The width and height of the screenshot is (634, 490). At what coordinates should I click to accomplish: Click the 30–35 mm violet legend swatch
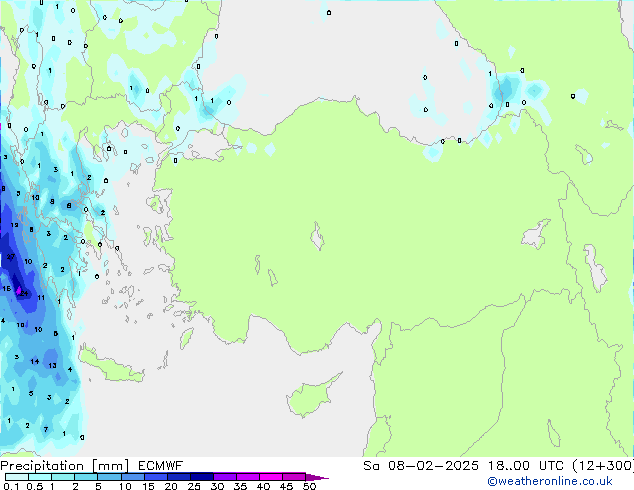(224, 477)
